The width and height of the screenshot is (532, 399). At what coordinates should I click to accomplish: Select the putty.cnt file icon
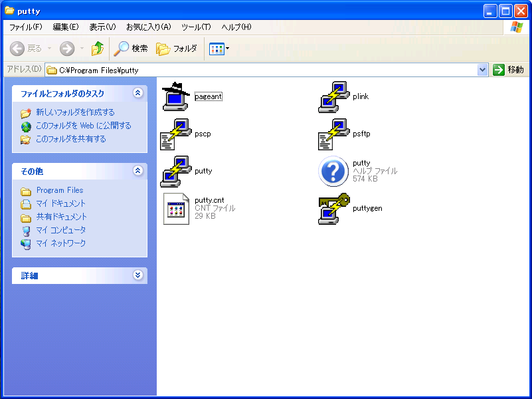[x=176, y=209]
